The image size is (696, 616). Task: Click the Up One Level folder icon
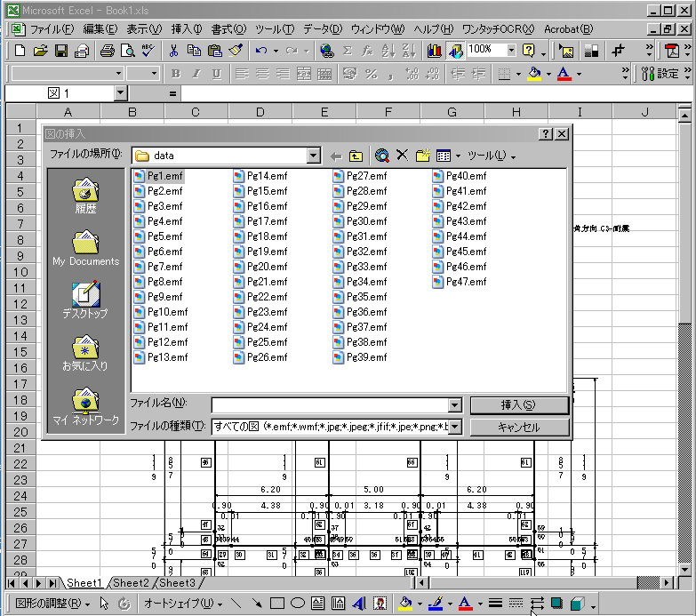click(356, 156)
